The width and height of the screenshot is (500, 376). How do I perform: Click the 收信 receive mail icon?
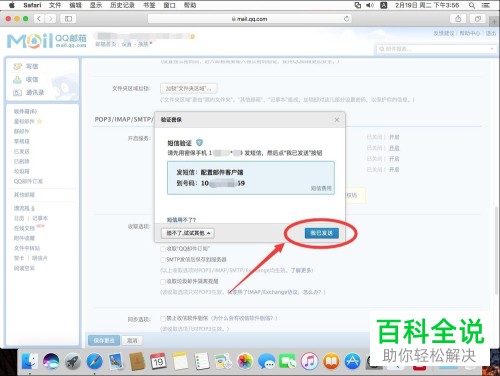pyautogui.click(x=17, y=79)
